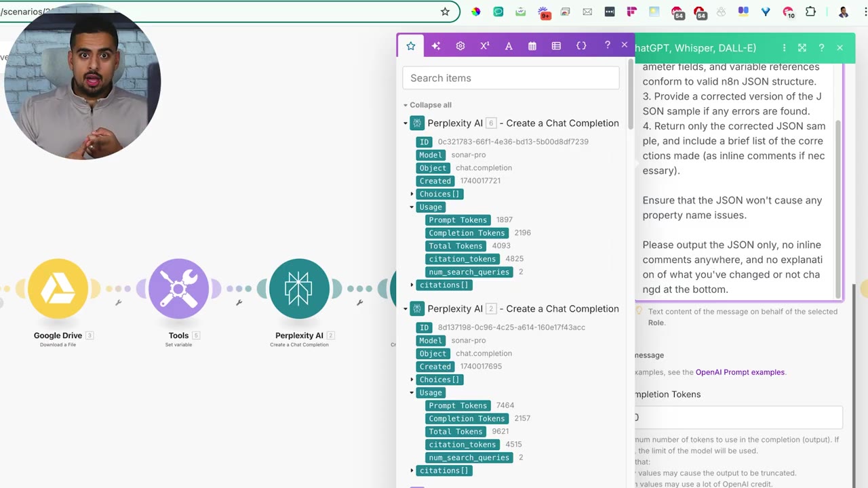This screenshot has width=868, height=488.
Task: Open the Perplexity AI module on canvas
Action: point(299,289)
